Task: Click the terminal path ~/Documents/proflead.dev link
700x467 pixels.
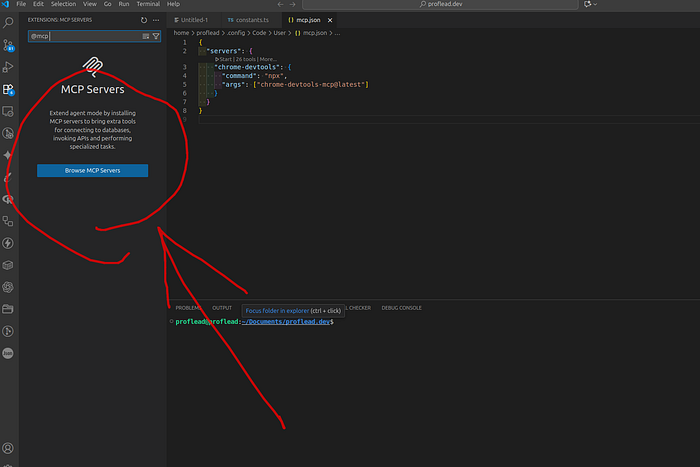Action: point(286,322)
